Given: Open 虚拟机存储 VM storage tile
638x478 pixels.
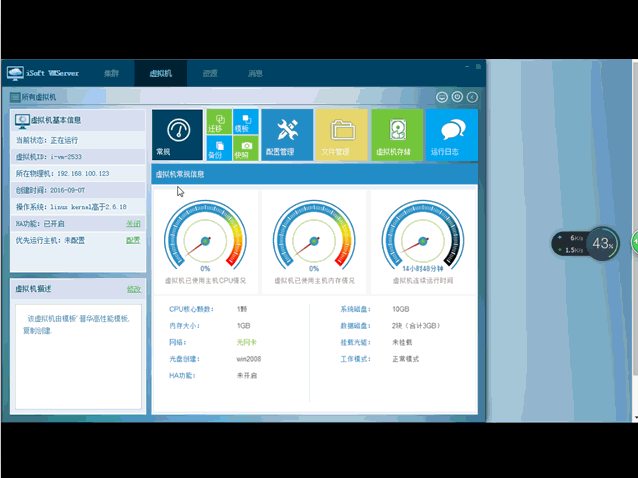Looking at the screenshot, I should coord(397,135).
